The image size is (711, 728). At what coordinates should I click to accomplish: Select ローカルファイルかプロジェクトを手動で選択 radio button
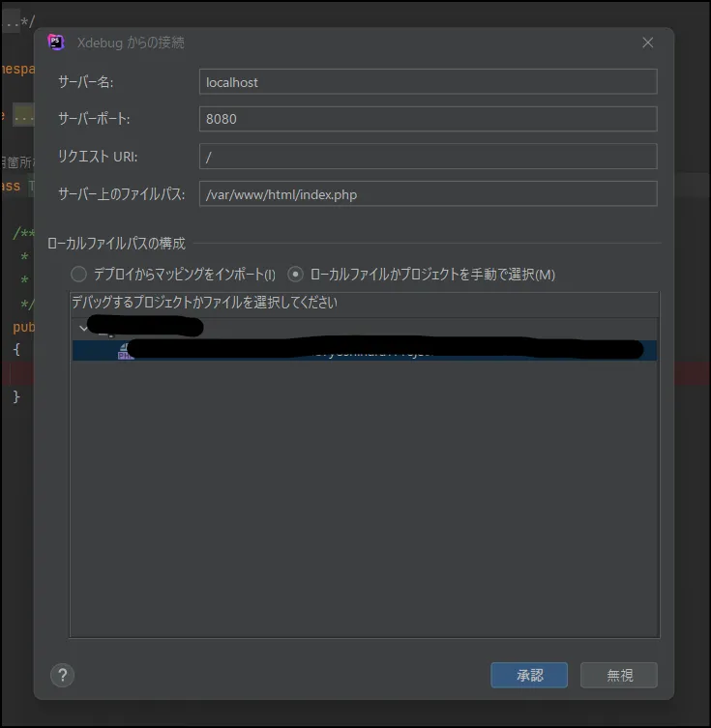click(x=296, y=275)
